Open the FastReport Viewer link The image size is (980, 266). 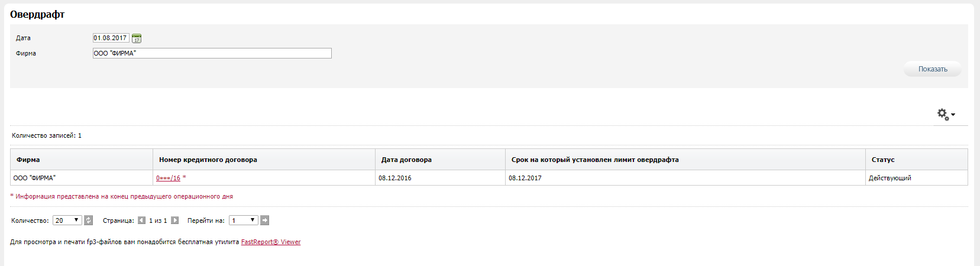pos(271,242)
